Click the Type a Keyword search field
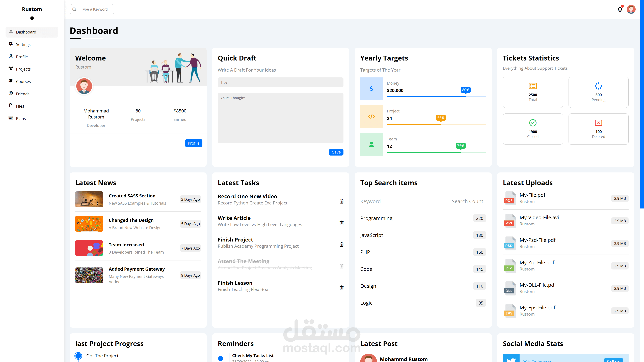Image resolution: width=644 pixels, height=362 pixels. (x=92, y=9)
